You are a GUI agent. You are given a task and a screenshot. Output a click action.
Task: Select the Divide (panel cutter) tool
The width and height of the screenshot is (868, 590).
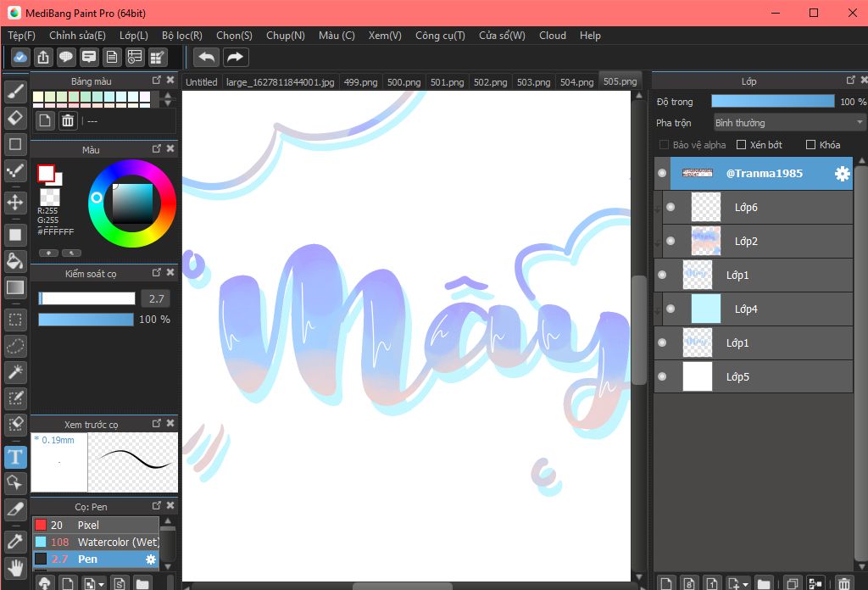pyautogui.click(x=15, y=509)
